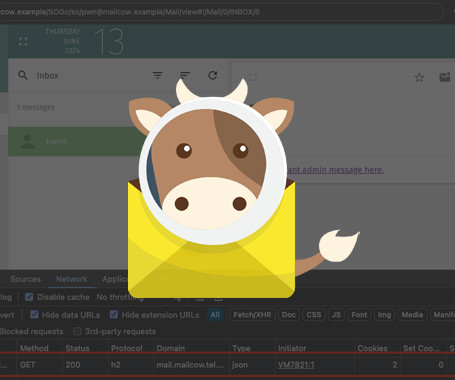Toggle the Disable cache checkbox

(x=29, y=297)
